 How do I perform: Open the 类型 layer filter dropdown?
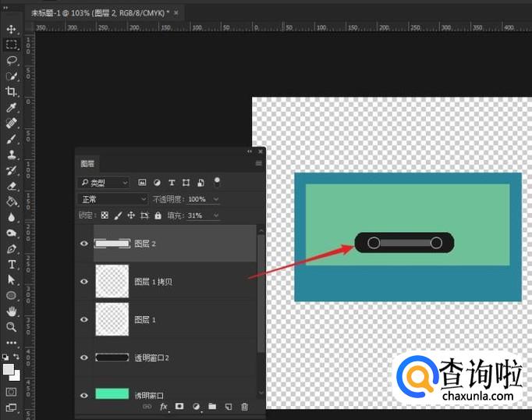click(x=104, y=183)
